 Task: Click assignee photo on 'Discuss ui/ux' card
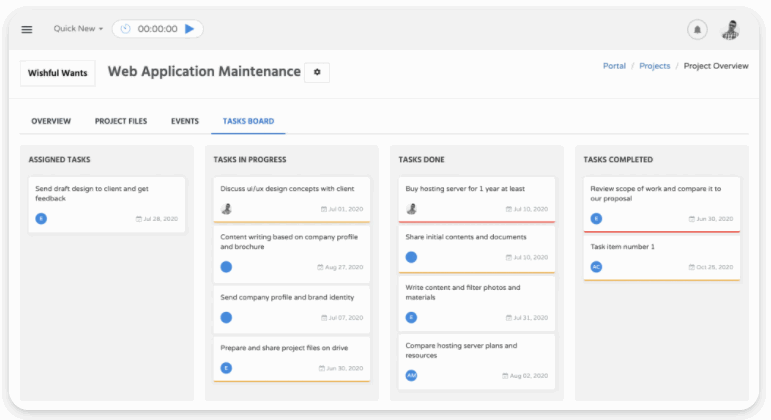[226, 209]
